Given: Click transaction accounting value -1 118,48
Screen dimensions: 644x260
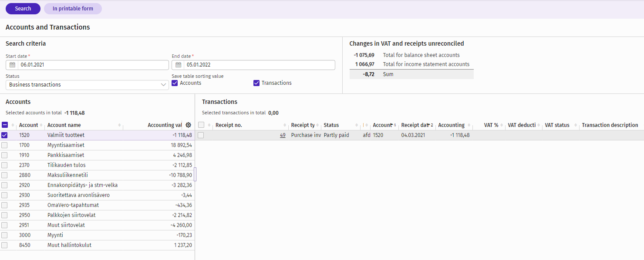Looking at the screenshot, I should [460, 135].
